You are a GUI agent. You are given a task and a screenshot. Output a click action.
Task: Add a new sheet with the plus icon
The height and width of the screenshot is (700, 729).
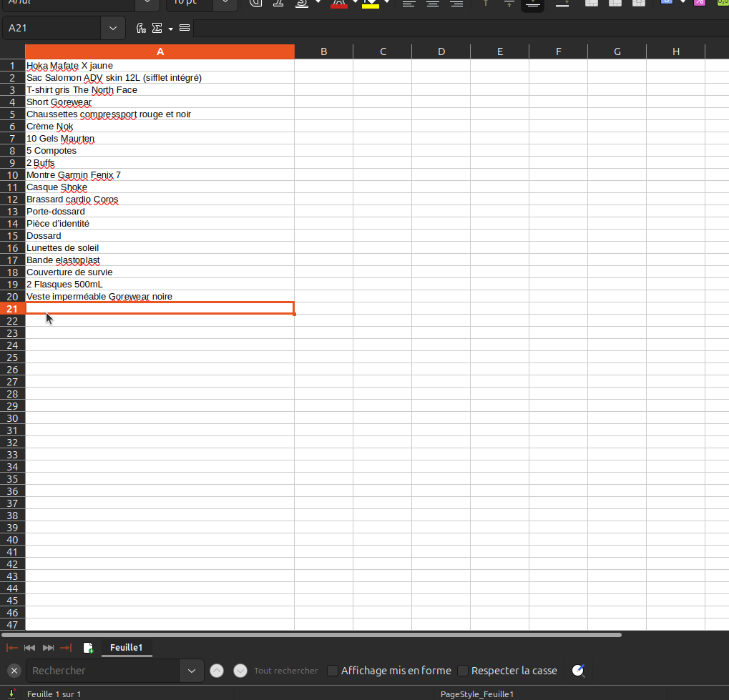pos(88,648)
